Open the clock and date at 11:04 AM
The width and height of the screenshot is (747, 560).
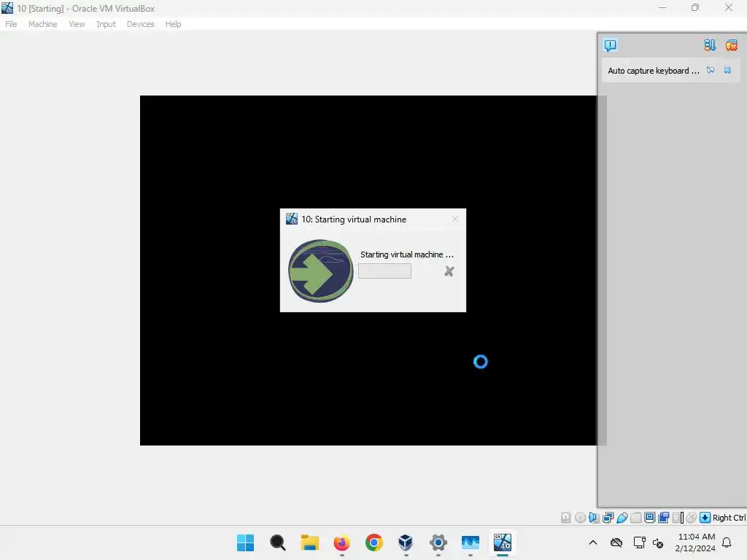coord(695,542)
